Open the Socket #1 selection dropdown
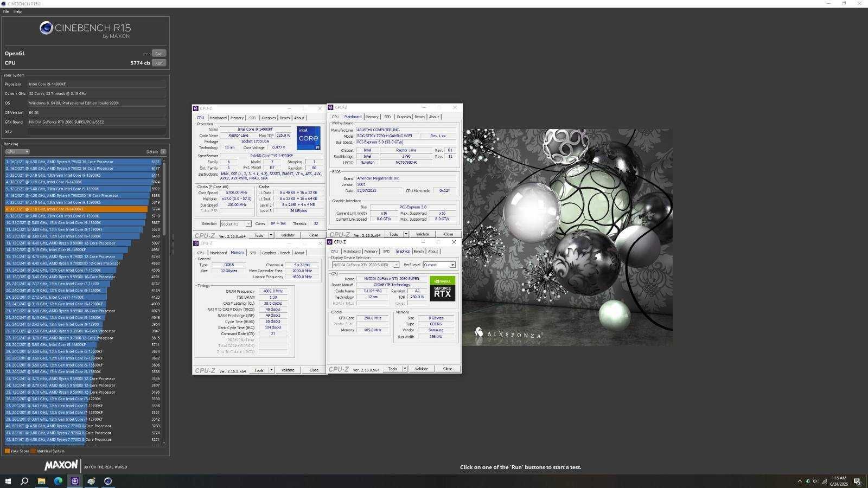The height and width of the screenshot is (488, 868). pos(235,224)
